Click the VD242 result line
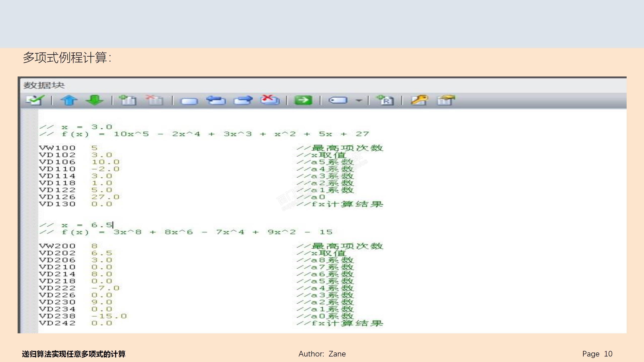The image size is (644, 362). [x=57, y=323]
